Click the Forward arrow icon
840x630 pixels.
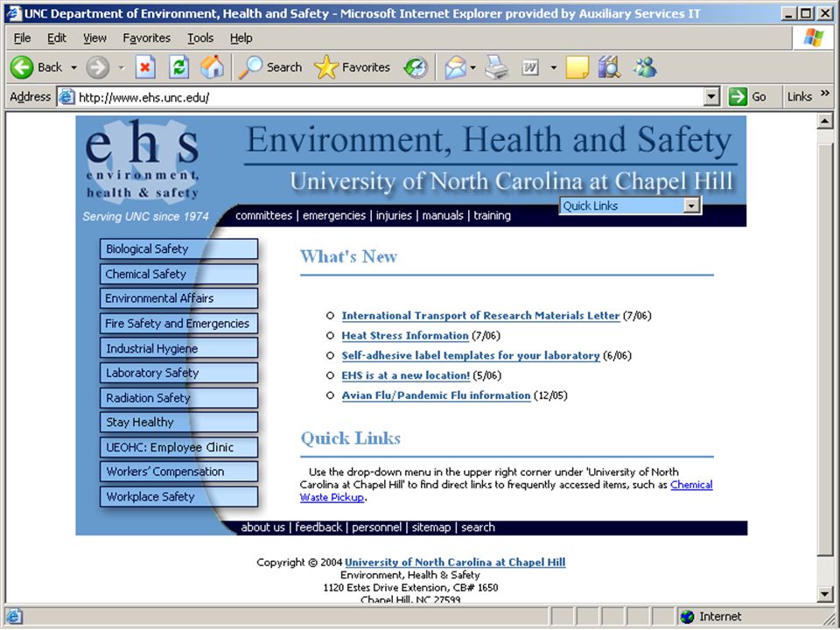[x=97, y=67]
